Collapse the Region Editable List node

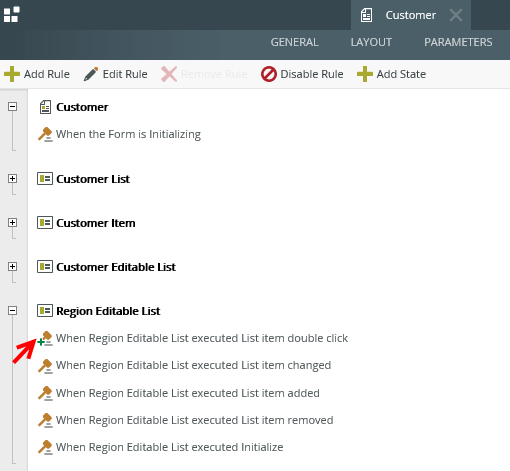pyautogui.click(x=12, y=311)
